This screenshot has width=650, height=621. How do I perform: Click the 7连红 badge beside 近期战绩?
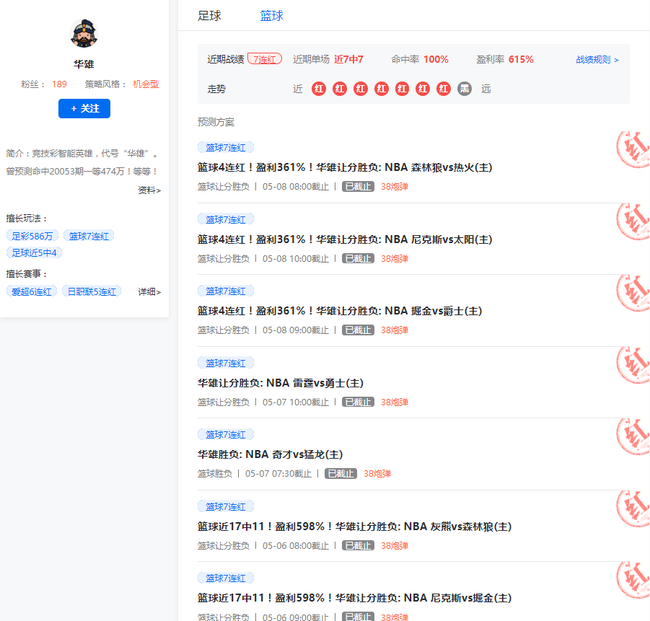(264, 59)
